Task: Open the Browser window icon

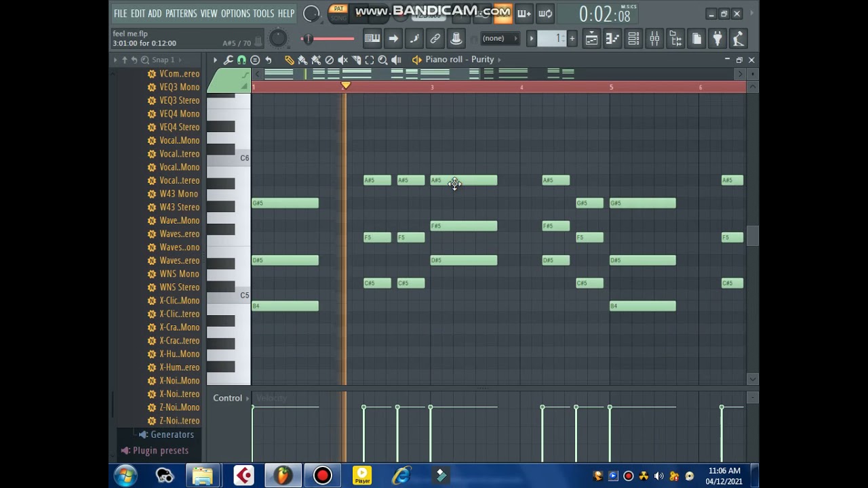Action: (675, 39)
